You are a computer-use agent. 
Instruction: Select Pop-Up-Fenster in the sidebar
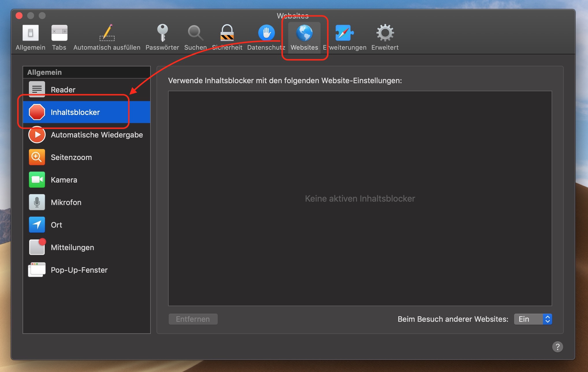87,270
